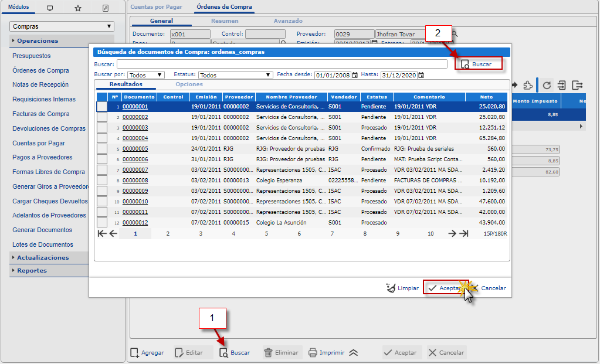The width and height of the screenshot is (600, 364).
Task: Open the Cuentas por Pagar tab
Action: click(156, 7)
